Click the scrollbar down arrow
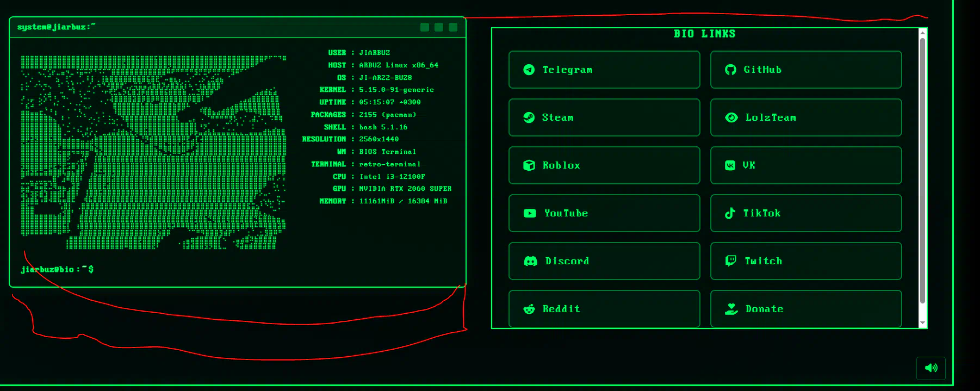This screenshot has height=391, width=980. pyautogui.click(x=922, y=323)
